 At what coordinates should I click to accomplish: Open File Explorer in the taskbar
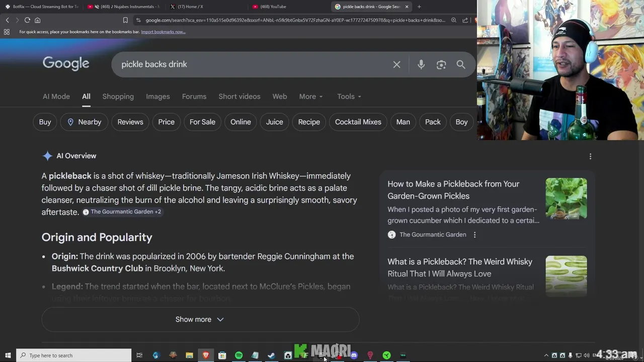tap(189, 355)
